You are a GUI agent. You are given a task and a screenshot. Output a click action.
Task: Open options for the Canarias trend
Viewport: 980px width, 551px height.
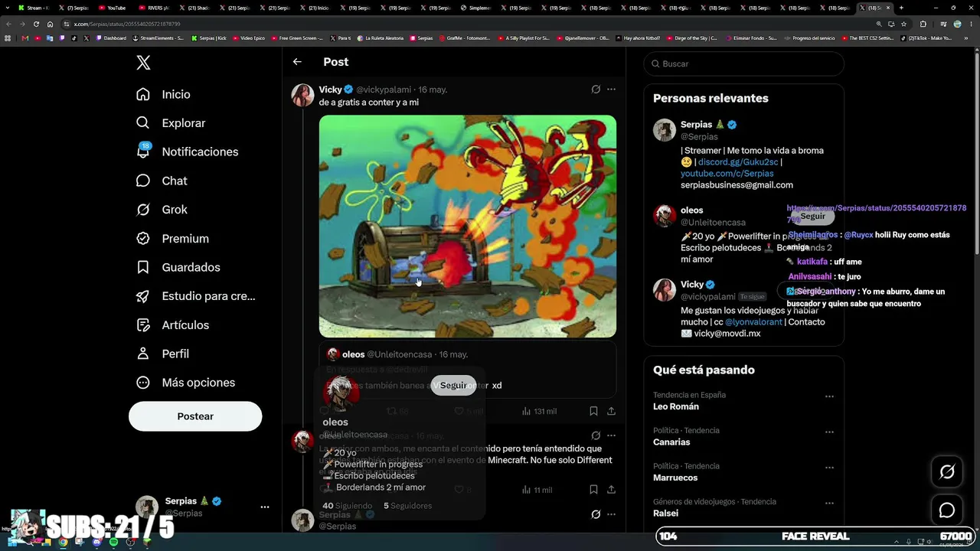[x=829, y=432]
